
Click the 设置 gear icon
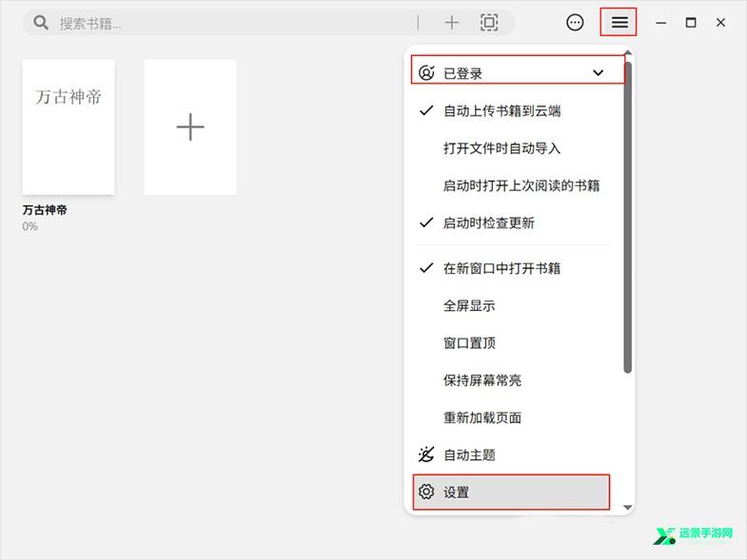click(x=426, y=492)
